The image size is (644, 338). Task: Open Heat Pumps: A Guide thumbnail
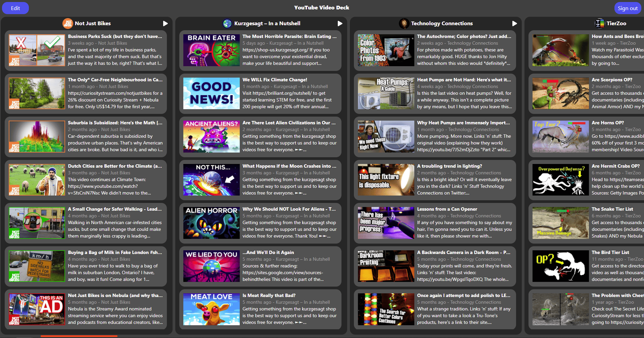coord(386,93)
